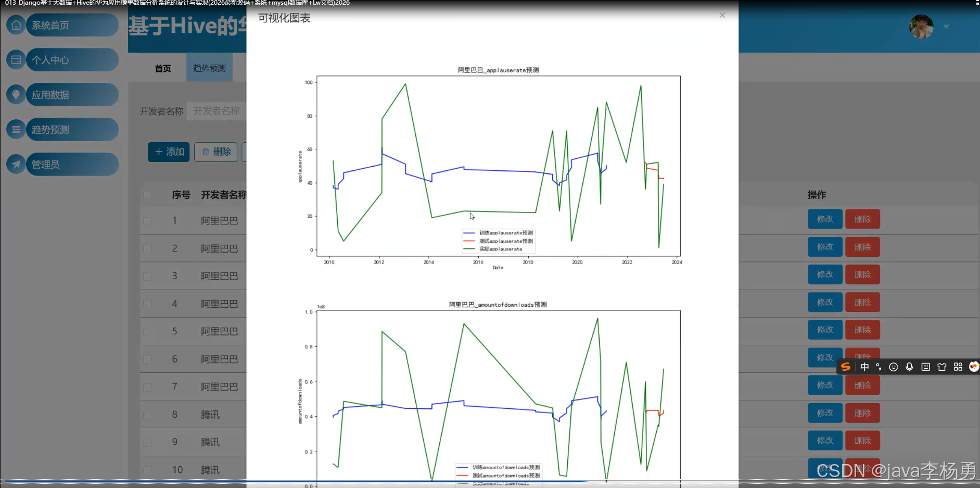Select 腾讯 in row 10

coord(210,470)
